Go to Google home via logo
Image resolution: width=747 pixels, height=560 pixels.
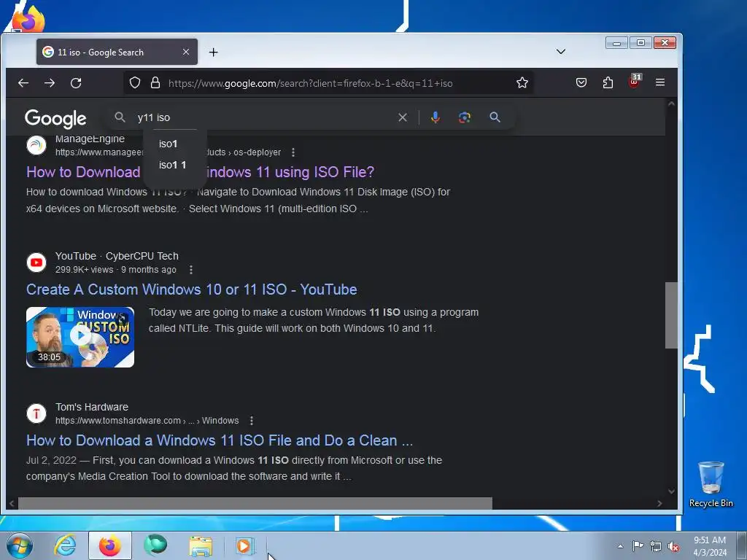(x=55, y=119)
